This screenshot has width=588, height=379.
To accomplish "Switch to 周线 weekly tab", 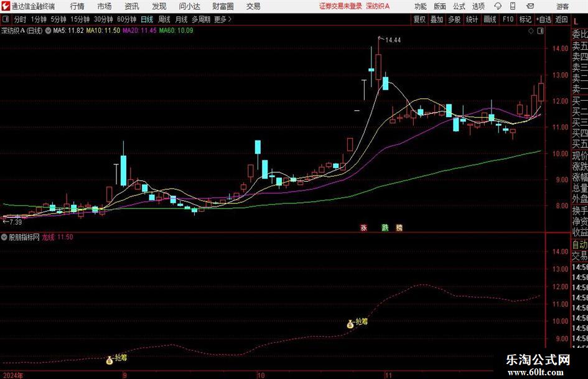I will pos(164,19).
